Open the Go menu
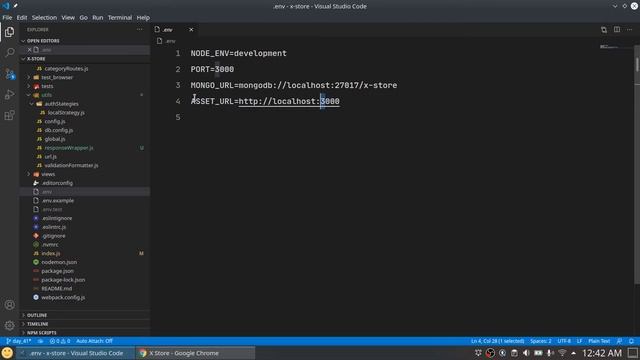The height and width of the screenshot is (360, 640). (83, 18)
